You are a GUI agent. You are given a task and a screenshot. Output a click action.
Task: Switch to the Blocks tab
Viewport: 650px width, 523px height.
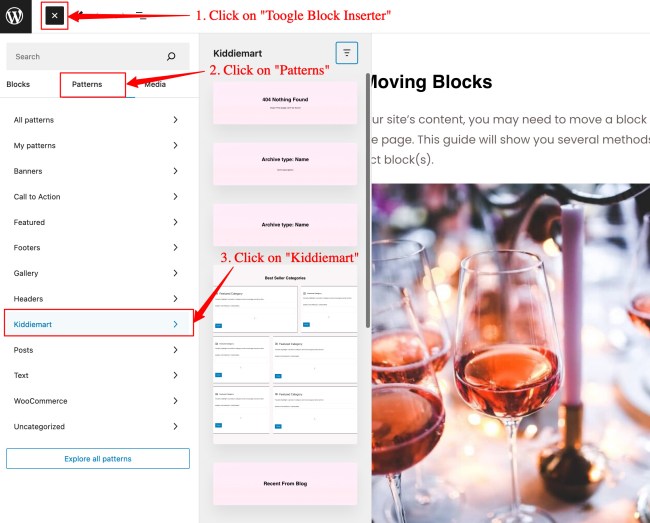[18, 84]
